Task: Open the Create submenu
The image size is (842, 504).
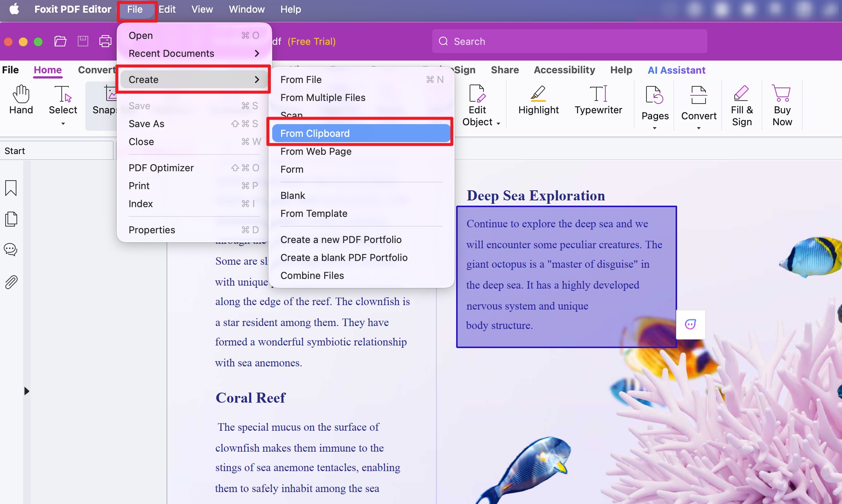Action: point(194,80)
